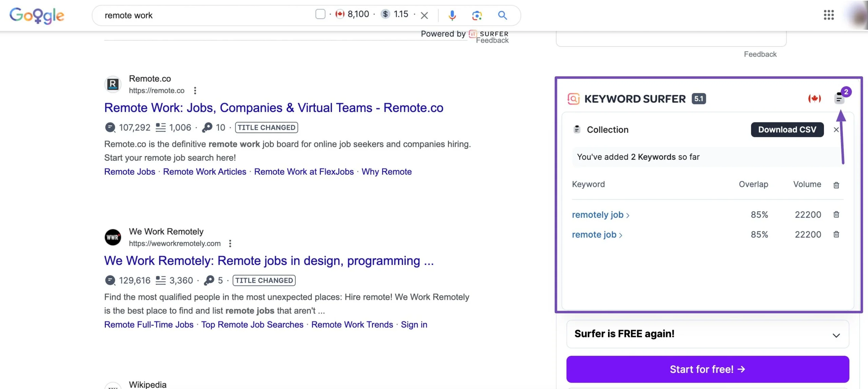Close the Collection panel
The height and width of the screenshot is (389, 868).
coord(836,130)
